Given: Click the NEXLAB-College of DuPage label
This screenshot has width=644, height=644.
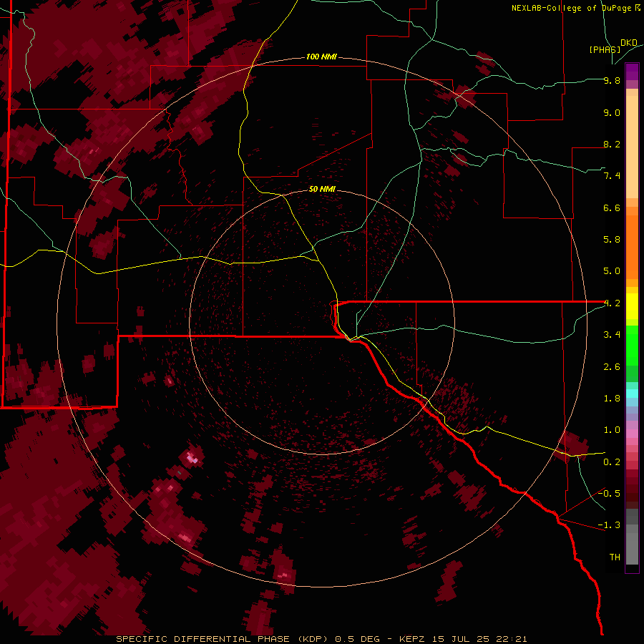Looking at the screenshot, I should pyautogui.click(x=571, y=8).
